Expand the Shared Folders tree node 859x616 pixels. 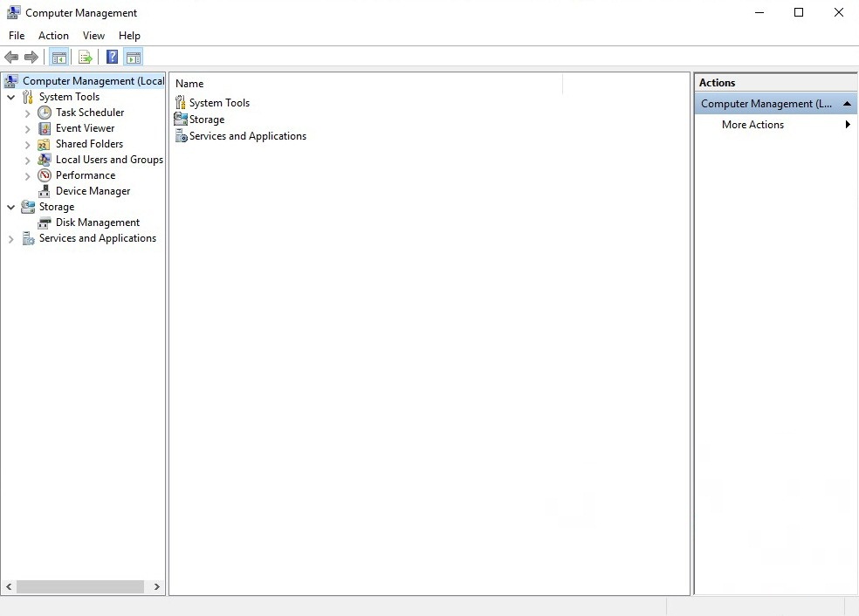pos(28,144)
